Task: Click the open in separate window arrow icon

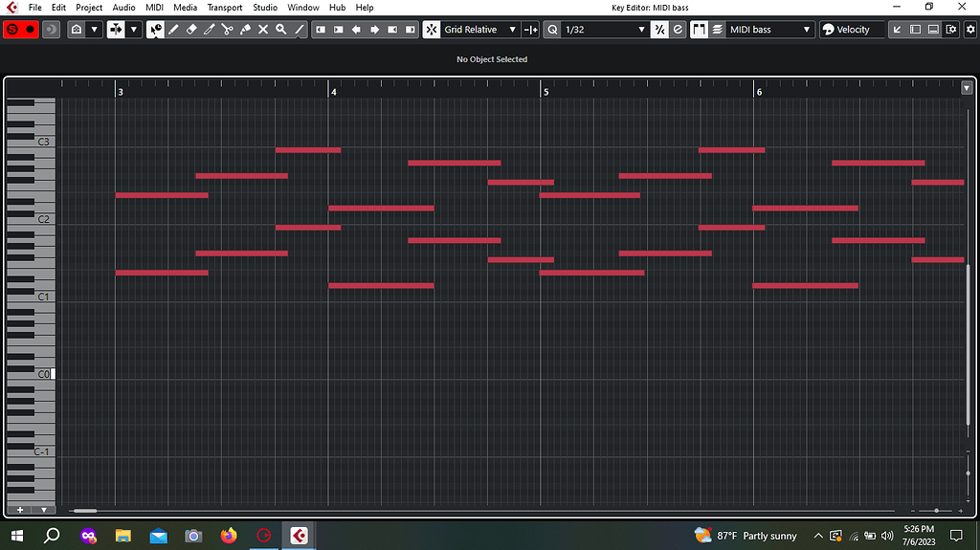Action: coord(897,30)
